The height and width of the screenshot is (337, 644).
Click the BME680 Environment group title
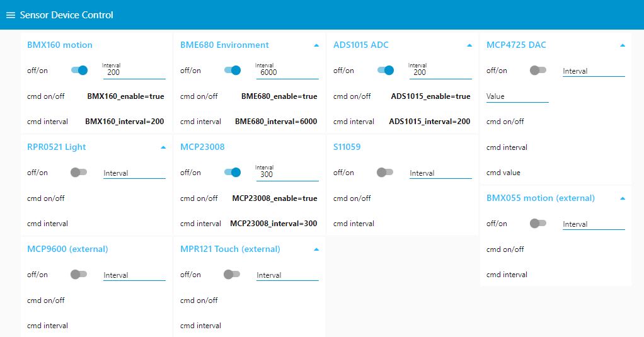click(x=224, y=45)
